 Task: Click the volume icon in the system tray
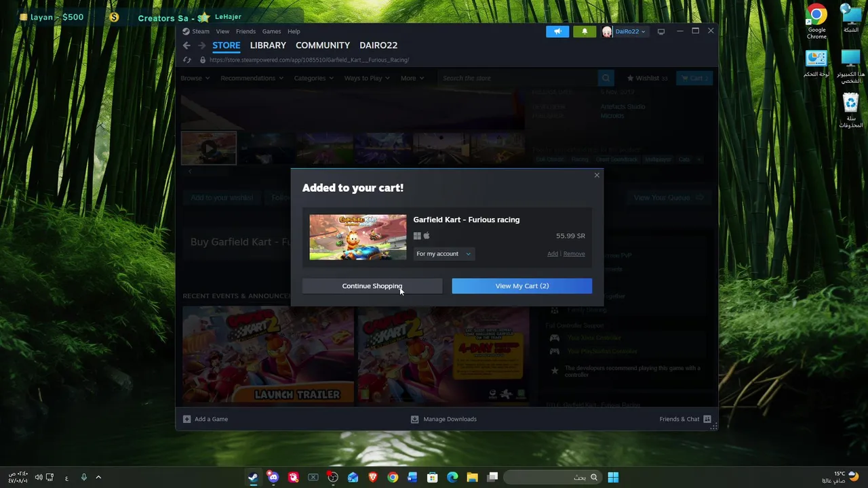(39, 477)
